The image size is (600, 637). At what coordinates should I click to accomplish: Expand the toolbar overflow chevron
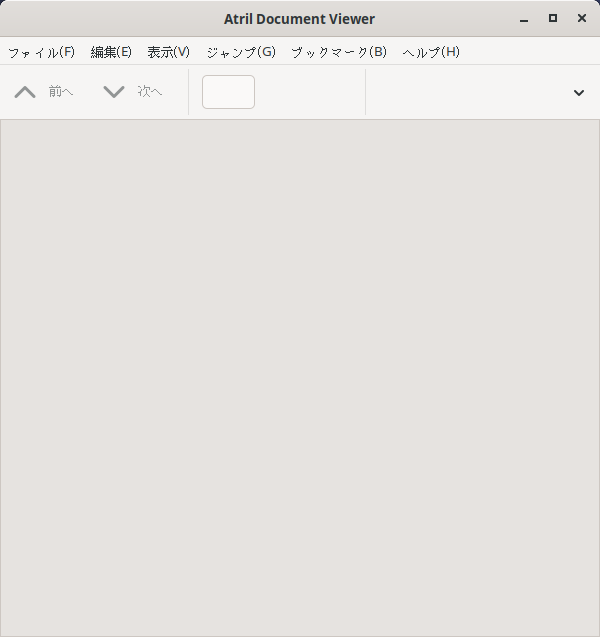tap(578, 93)
